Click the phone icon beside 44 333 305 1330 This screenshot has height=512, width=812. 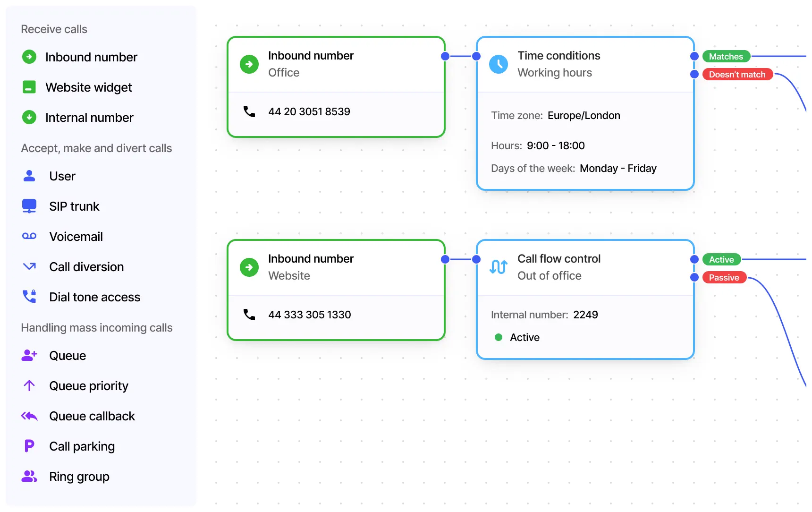click(x=249, y=315)
